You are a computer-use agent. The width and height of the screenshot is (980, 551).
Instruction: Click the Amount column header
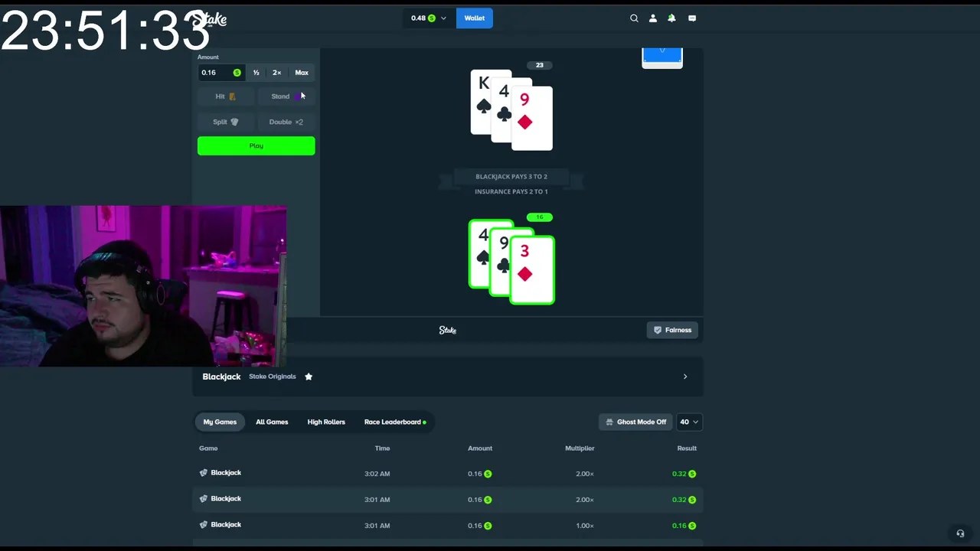tap(480, 448)
